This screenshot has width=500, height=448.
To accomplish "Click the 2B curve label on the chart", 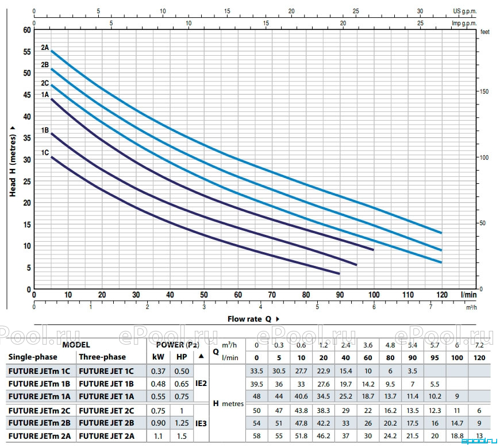I will click(x=45, y=65).
